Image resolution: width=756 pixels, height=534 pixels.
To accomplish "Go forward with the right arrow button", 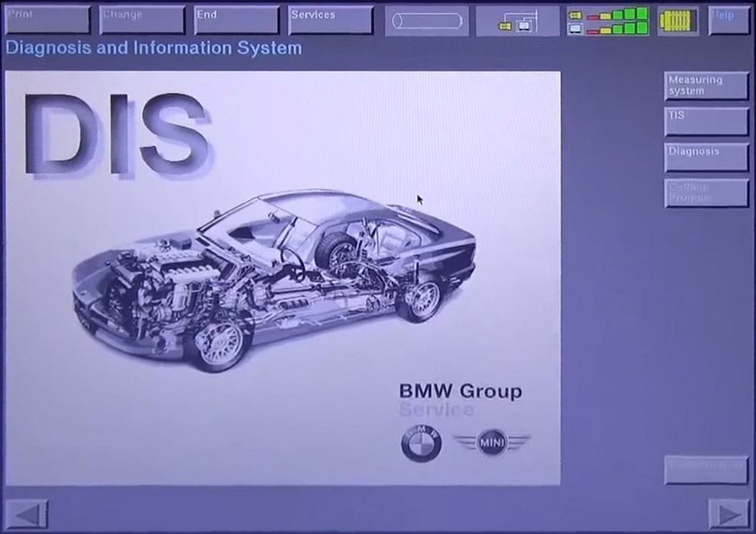I will pos(729,514).
